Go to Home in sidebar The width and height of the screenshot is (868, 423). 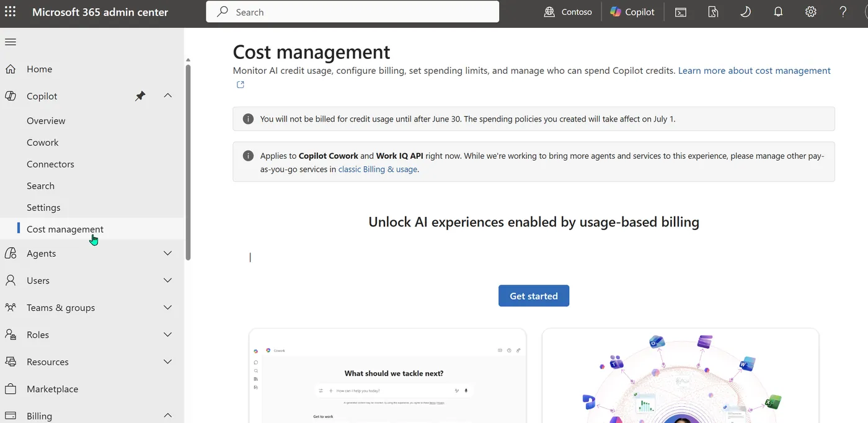coord(39,69)
